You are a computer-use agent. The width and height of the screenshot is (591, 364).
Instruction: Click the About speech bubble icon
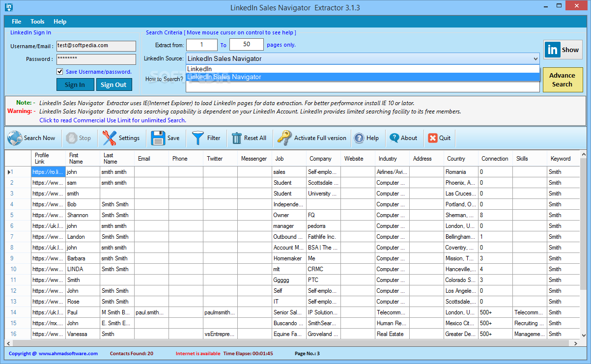click(394, 138)
